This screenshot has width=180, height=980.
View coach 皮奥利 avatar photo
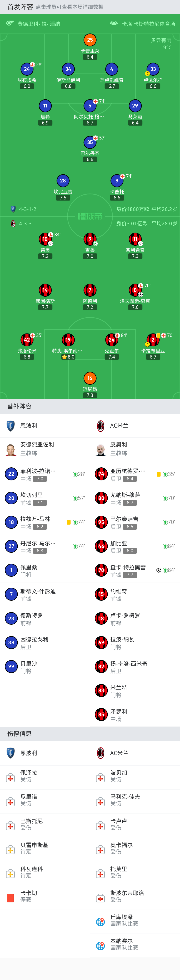pos(101,449)
